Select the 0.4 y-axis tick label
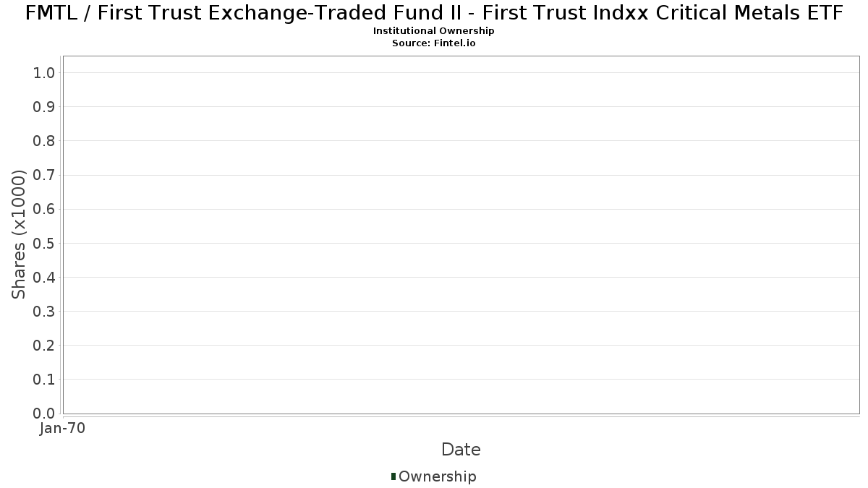This screenshot has width=868, height=488. 44,277
